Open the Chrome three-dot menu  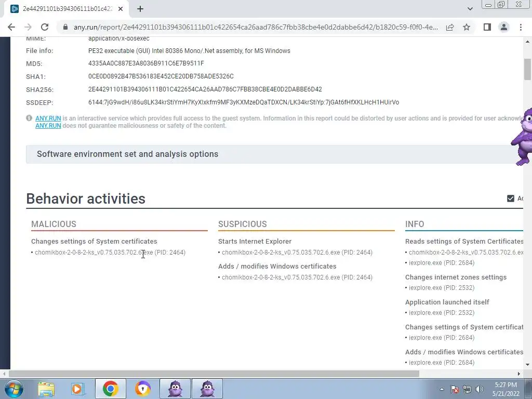coord(521,27)
